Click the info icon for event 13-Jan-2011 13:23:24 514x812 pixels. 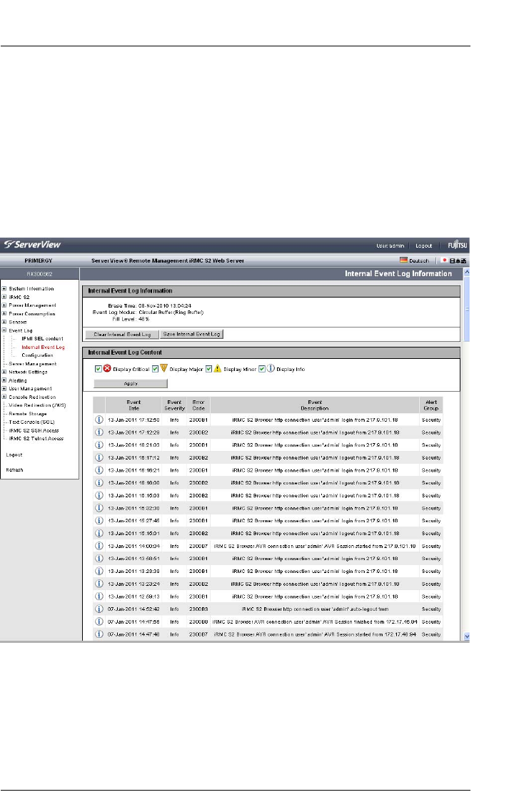click(x=99, y=584)
